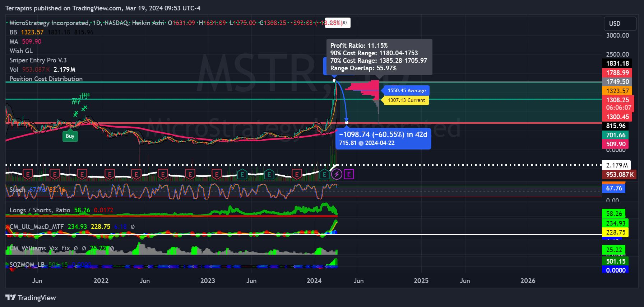
Task: Click the 501.15 squeeze axis label
Action: [615, 261]
